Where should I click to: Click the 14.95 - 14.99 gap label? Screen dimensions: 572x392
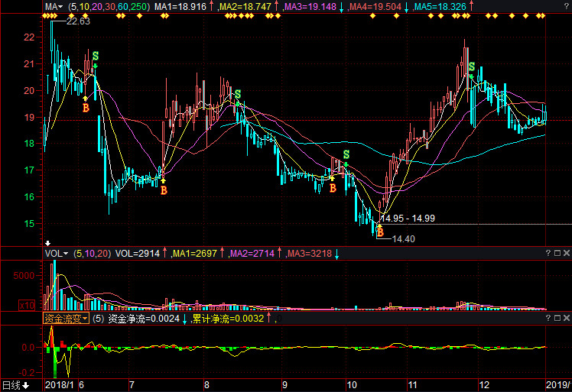point(408,219)
